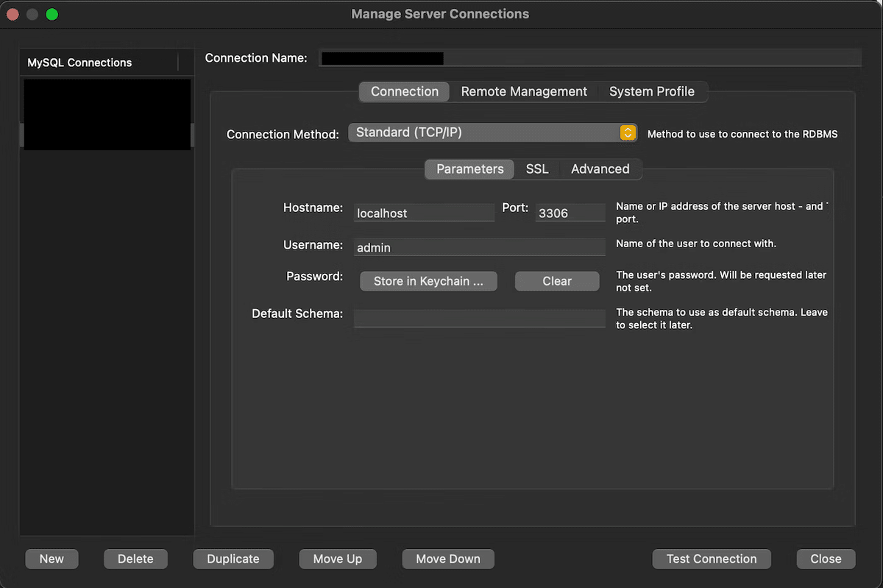This screenshot has width=883, height=588.
Task: Click the Delete connection button
Action: 135,559
